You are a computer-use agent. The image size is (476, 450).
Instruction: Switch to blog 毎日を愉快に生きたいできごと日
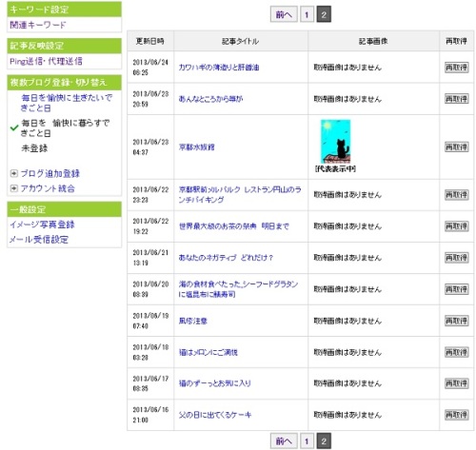[67, 103]
